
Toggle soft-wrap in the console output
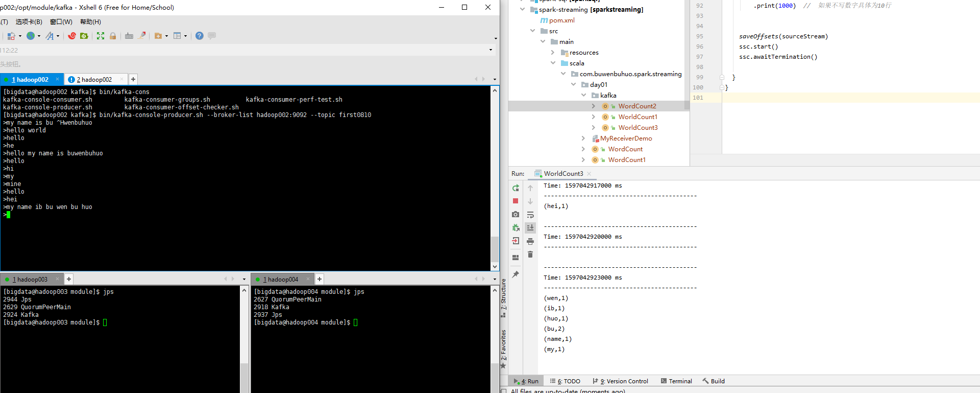coord(530,215)
